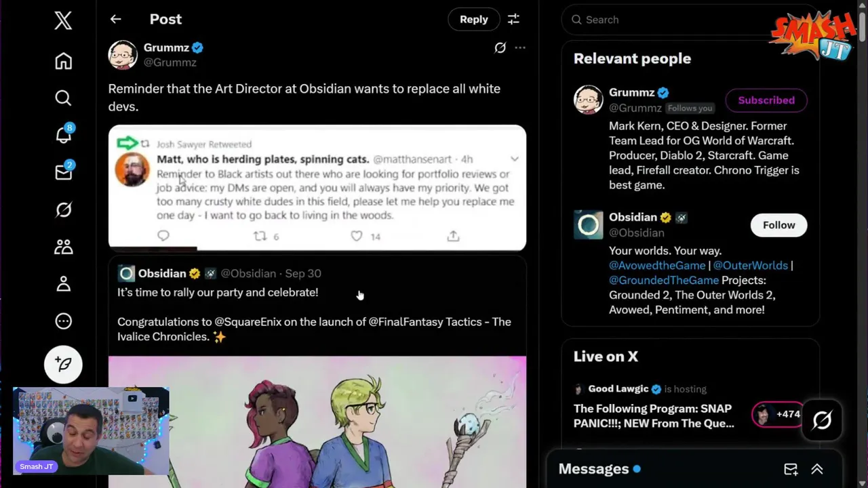Open Direct Messages envelope in sidebar
This screenshot has width=868, height=488.
(x=63, y=173)
